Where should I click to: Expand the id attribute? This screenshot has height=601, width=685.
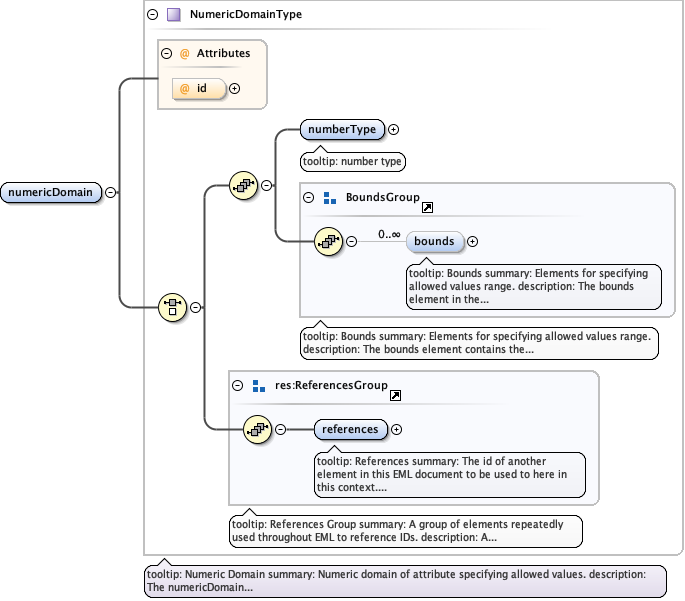pos(235,88)
